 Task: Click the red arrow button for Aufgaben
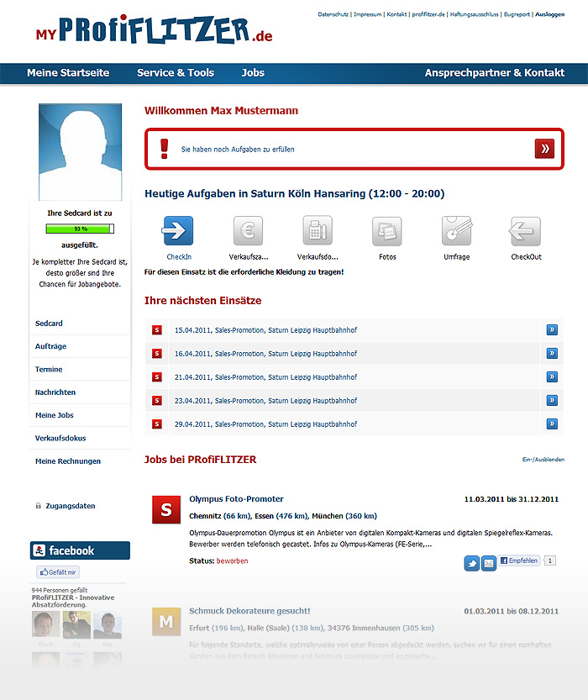(x=544, y=149)
